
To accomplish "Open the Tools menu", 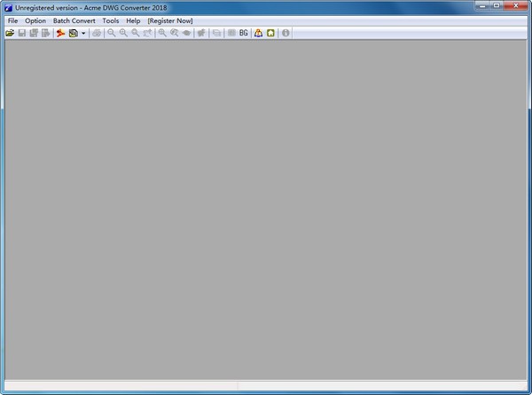I will point(111,20).
